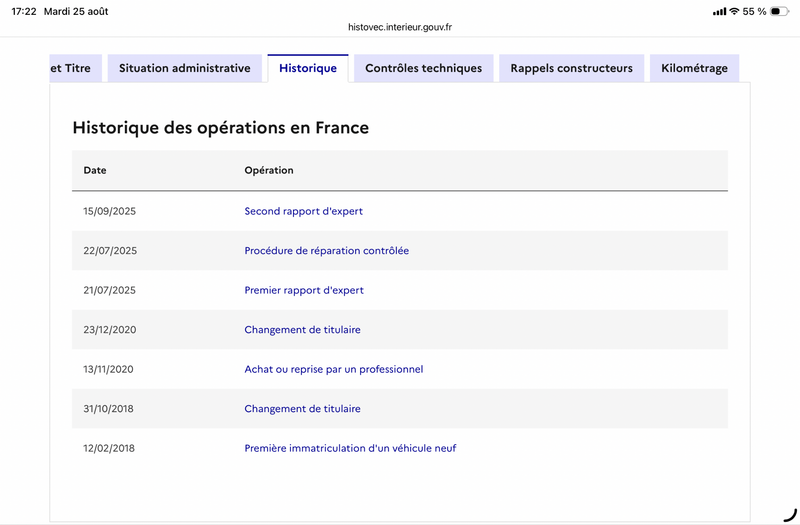This screenshot has width=800, height=525.
Task: Open Second rapport d'expert entry
Action: click(x=304, y=211)
